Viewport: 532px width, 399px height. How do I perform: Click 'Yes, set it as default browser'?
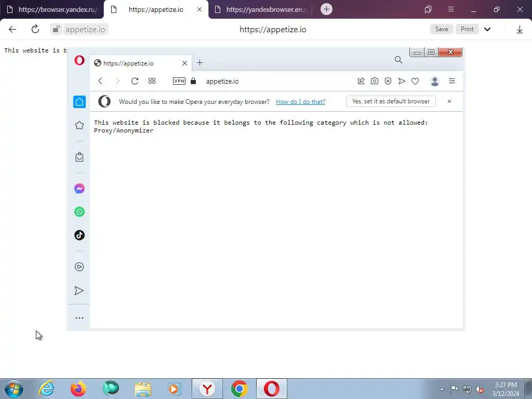tap(391, 101)
